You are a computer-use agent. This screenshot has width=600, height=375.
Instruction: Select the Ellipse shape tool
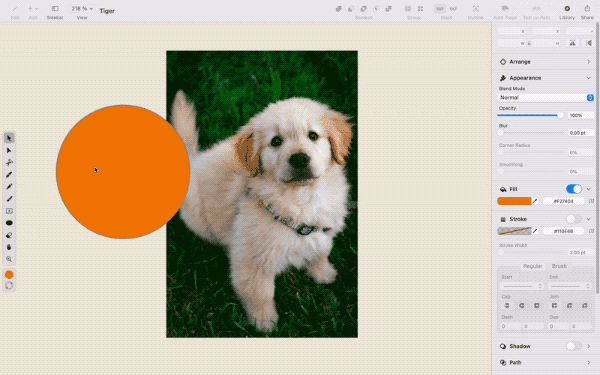9,223
